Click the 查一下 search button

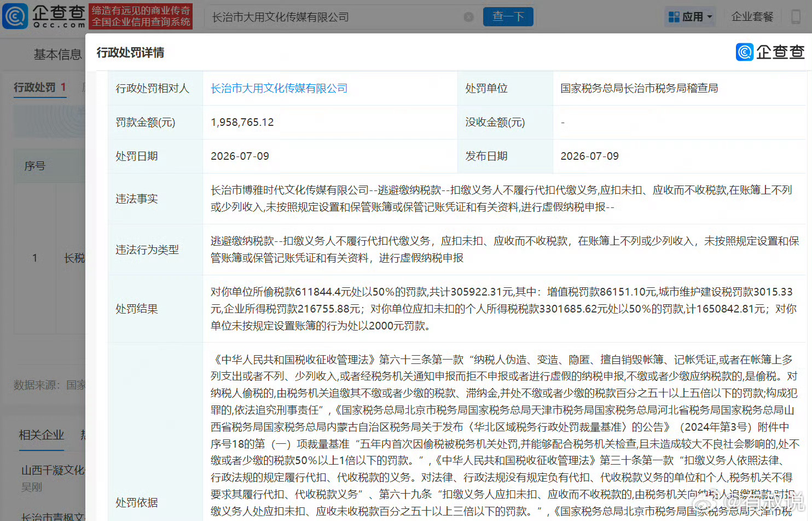tap(508, 16)
